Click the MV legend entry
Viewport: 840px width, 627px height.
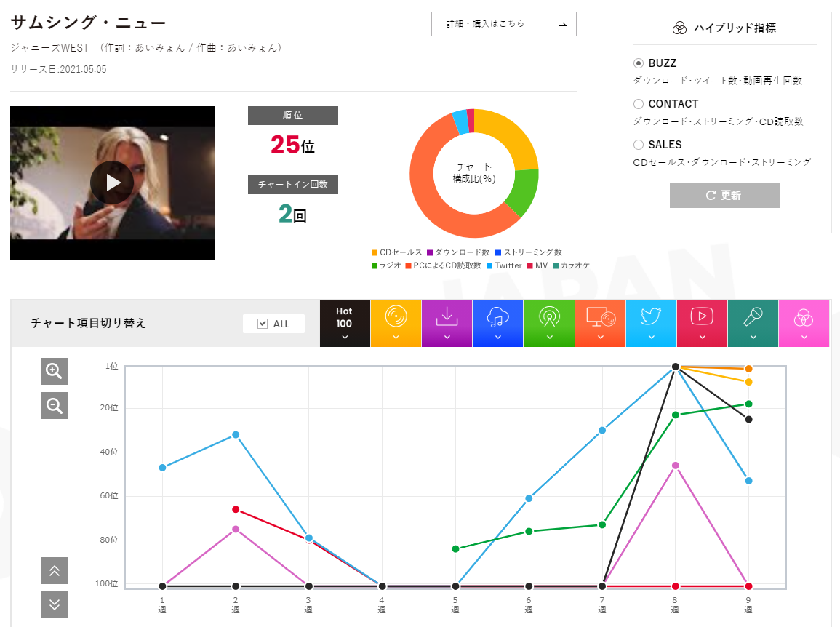[x=537, y=265]
